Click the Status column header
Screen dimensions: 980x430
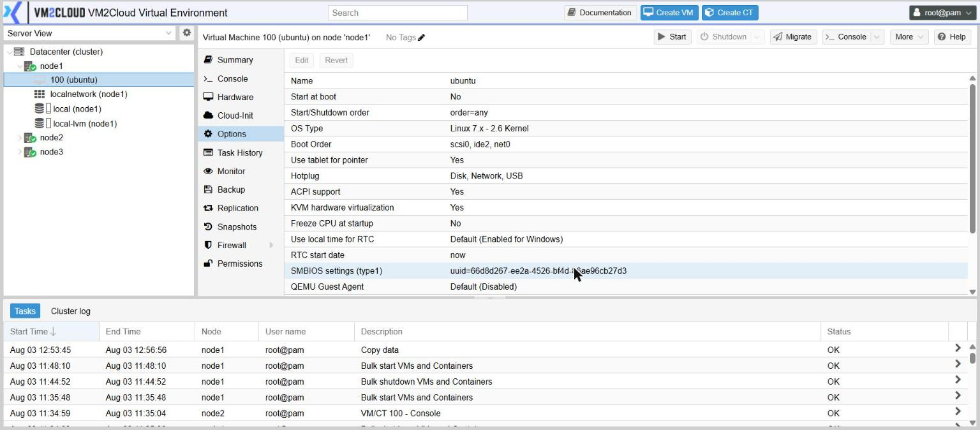884,331
